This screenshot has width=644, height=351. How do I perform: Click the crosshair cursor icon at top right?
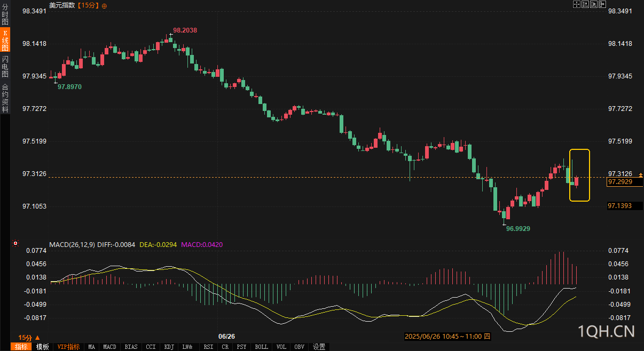tap(577, 4)
